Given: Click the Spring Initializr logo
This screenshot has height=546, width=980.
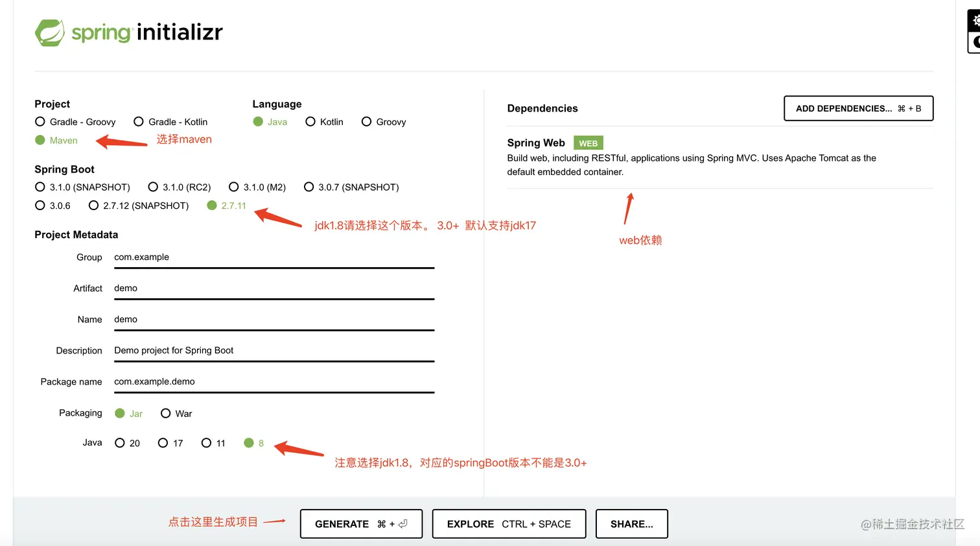Looking at the screenshot, I should pos(128,31).
